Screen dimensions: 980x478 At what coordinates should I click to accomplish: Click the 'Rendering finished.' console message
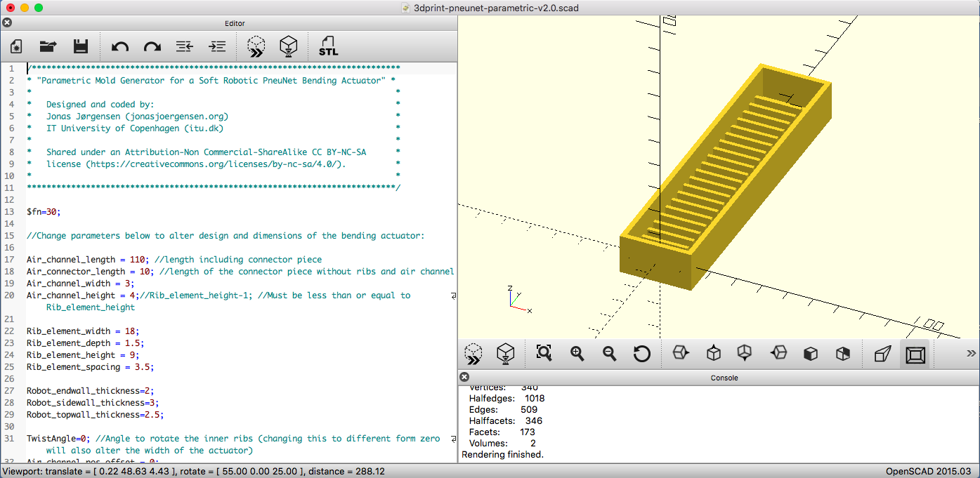502,454
